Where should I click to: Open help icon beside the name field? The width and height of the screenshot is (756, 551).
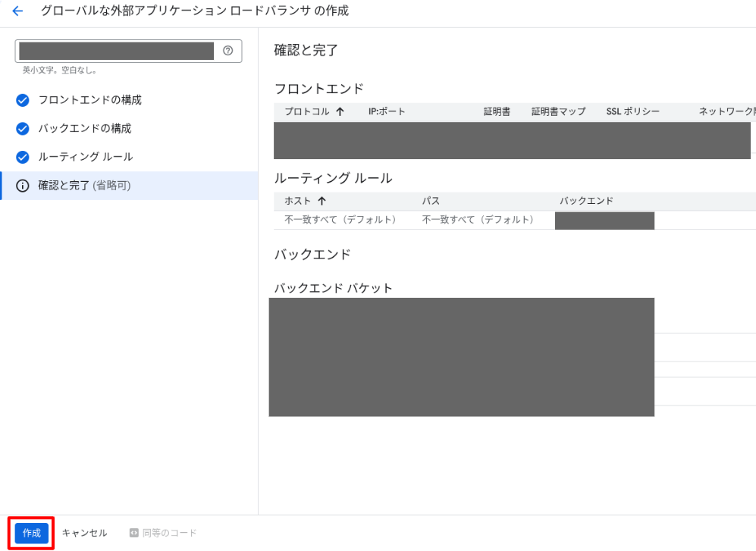point(228,51)
